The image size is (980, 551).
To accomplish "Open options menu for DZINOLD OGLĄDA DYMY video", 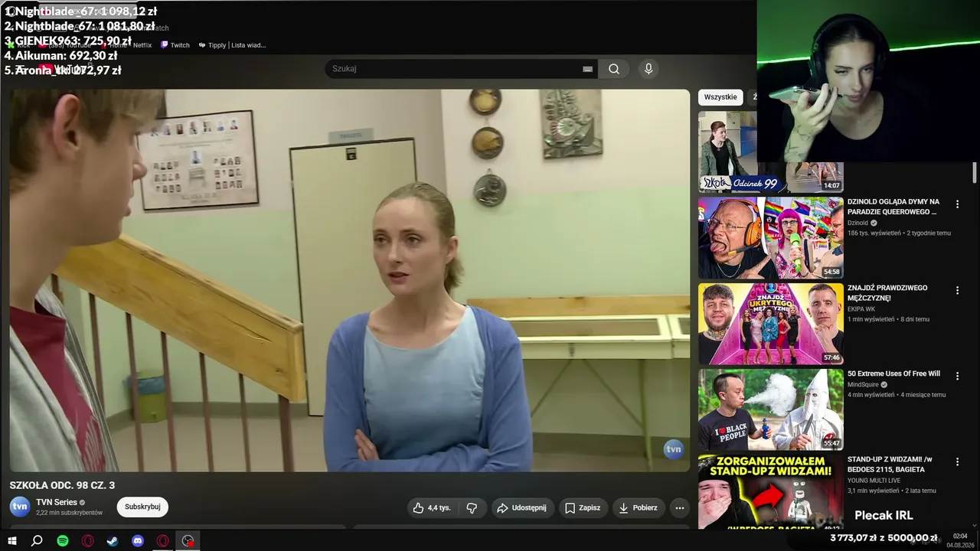I will click(x=957, y=204).
